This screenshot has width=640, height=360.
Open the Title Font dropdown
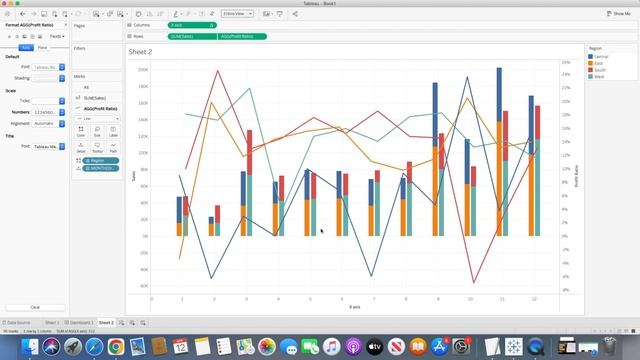coord(49,146)
